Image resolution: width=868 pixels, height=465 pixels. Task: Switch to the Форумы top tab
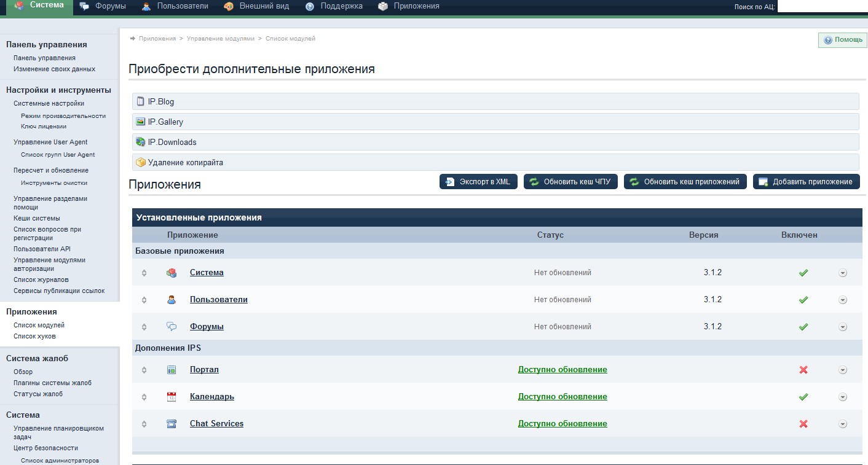[103, 6]
